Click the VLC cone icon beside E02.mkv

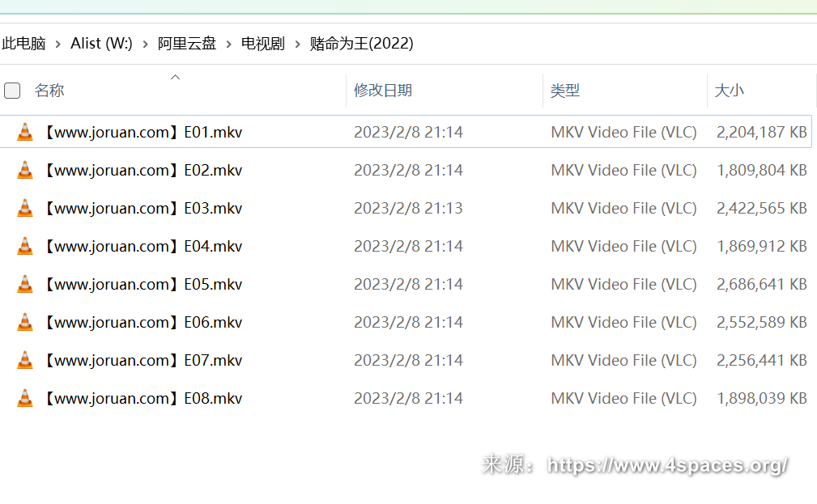pyautogui.click(x=25, y=170)
